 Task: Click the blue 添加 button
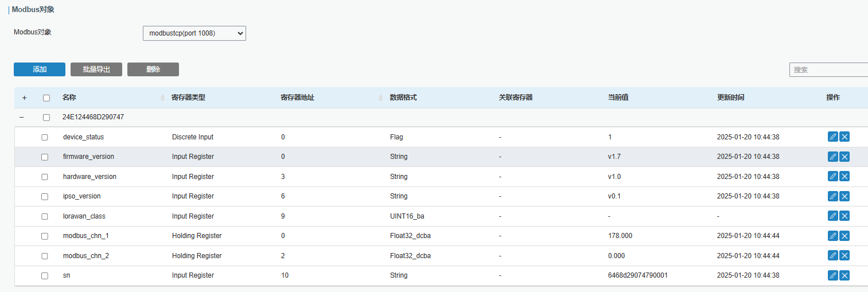[40, 69]
